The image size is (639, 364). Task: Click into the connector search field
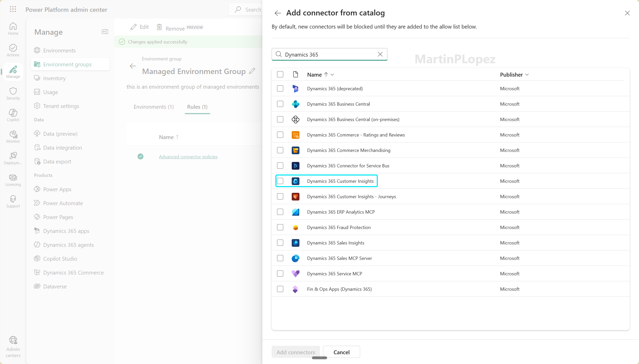coord(329,54)
